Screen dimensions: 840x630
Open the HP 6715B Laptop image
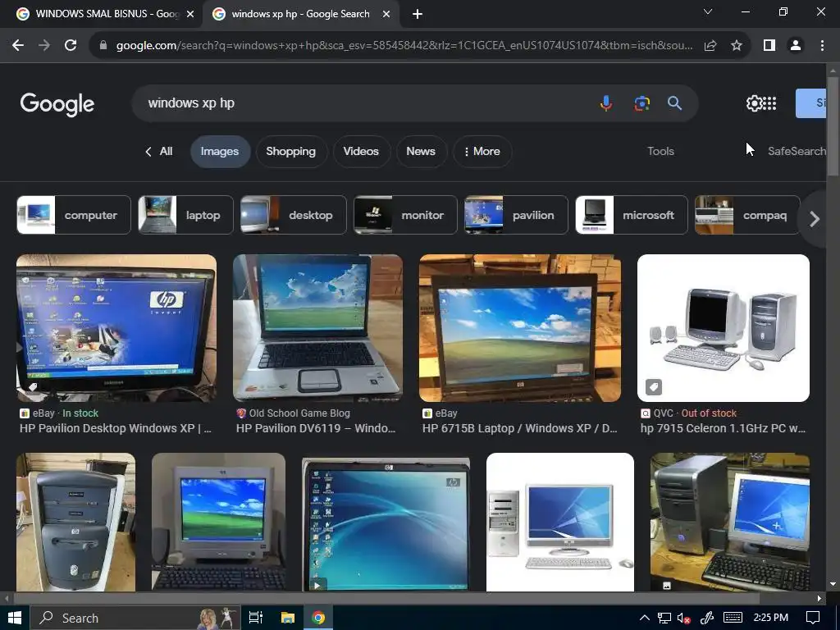519,328
